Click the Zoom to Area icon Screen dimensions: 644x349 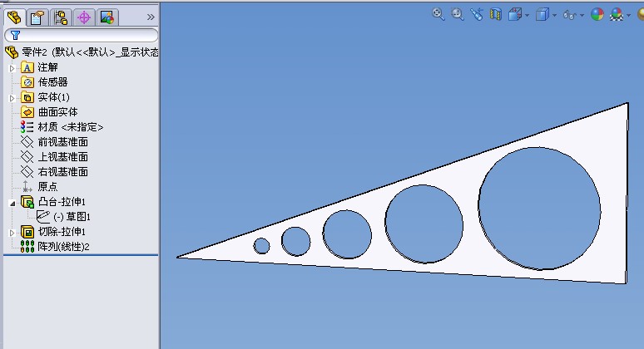(x=457, y=14)
